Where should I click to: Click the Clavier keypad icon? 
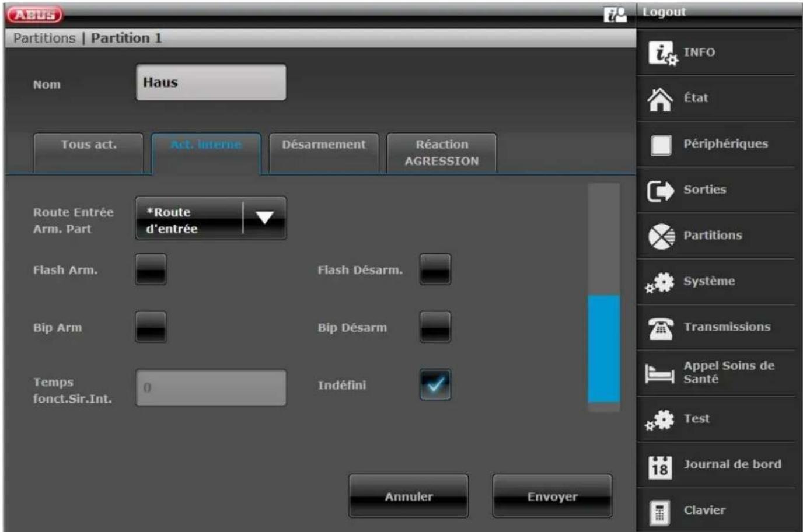click(659, 512)
